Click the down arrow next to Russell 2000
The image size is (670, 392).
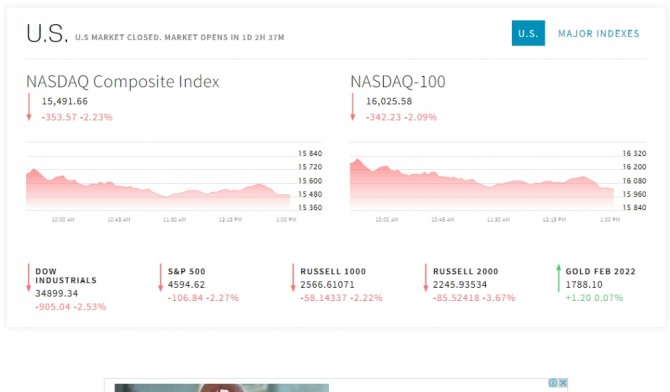click(426, 277)
